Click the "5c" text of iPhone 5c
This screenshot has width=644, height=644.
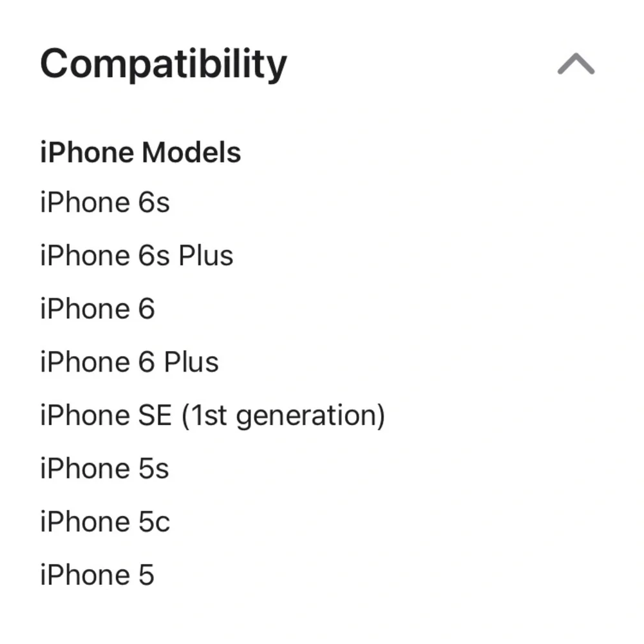[x=154, y=522]
